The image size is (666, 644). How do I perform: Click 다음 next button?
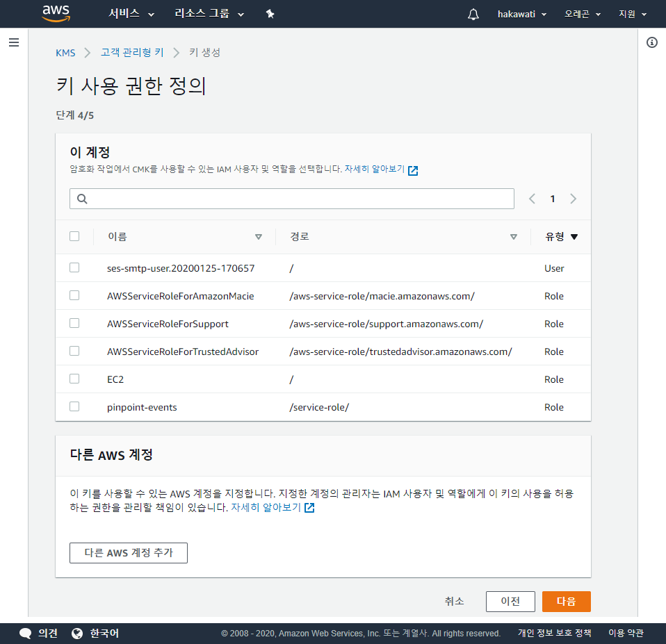[x=566, y=601]
